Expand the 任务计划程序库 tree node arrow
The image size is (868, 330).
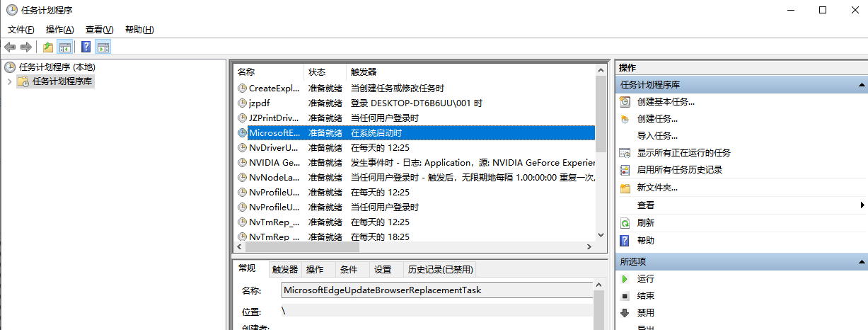(9, 81)
